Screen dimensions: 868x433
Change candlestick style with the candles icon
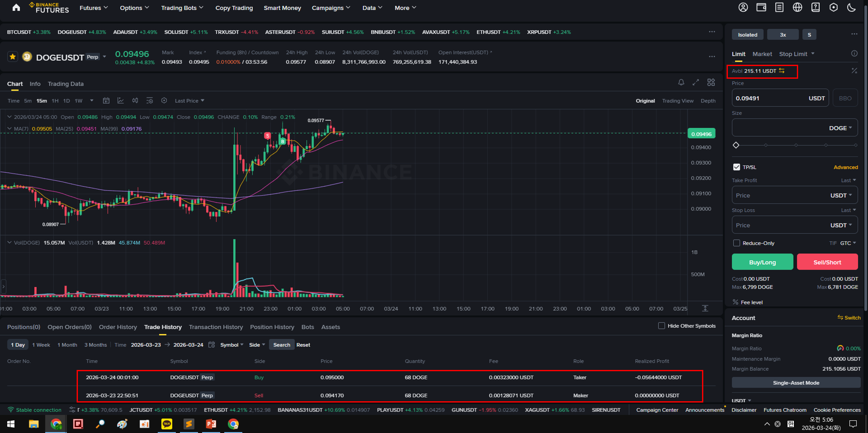point(135,101)
